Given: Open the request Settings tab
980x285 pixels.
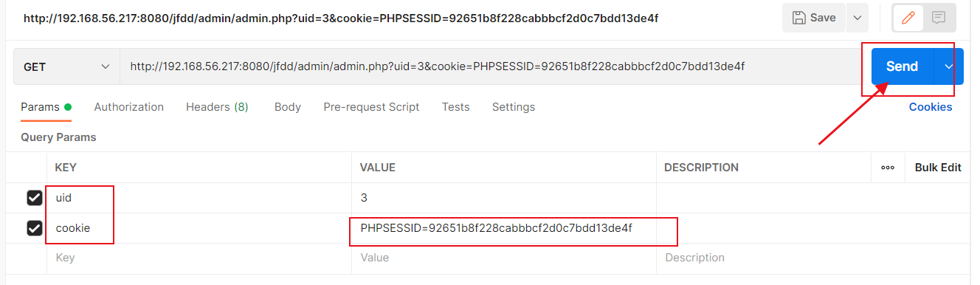Looking at the screenshot, I should pos(514,107).
